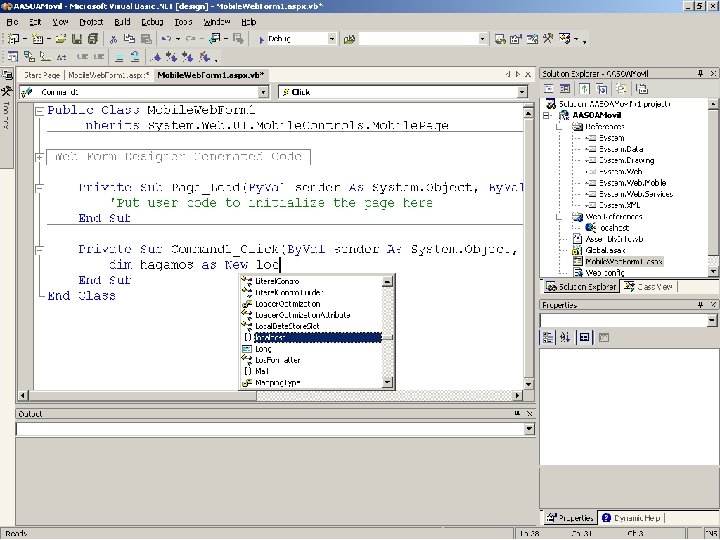Viewport: 720px width, 540px height.
Task: Click the Toolbox icon in the main toolbar
Action: (548, 39)
